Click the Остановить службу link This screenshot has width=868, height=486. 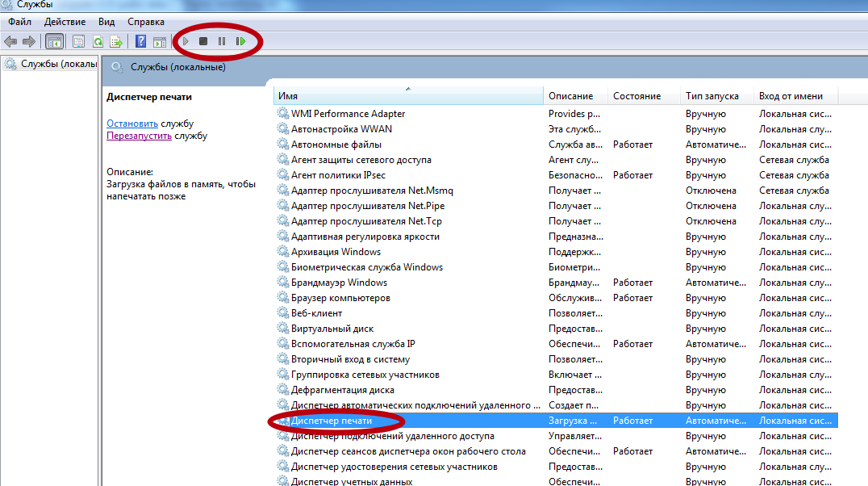(x=132, y=124)
